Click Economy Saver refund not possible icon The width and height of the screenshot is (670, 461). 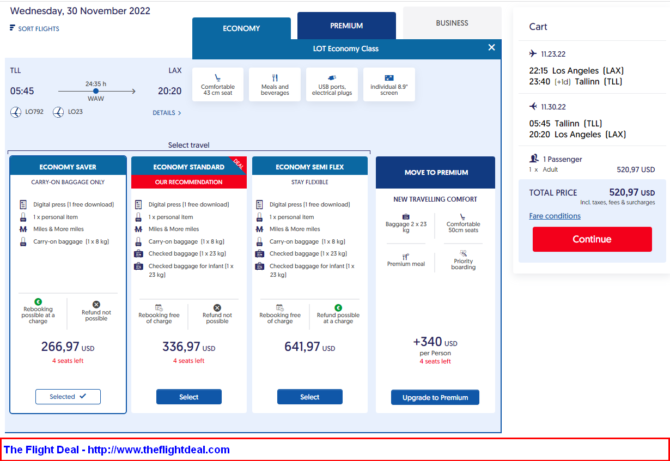tap(96, 305)
